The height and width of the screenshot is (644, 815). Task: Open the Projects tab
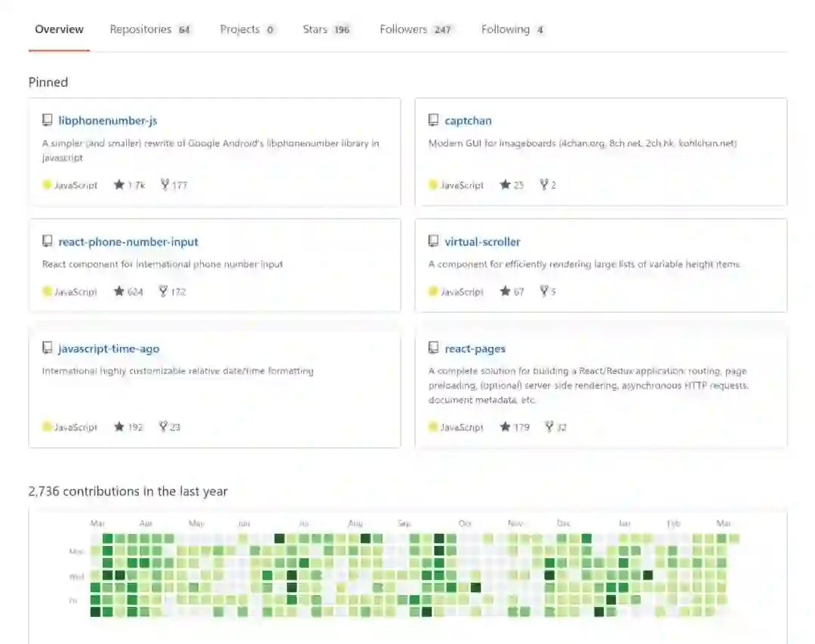[248, 29]
